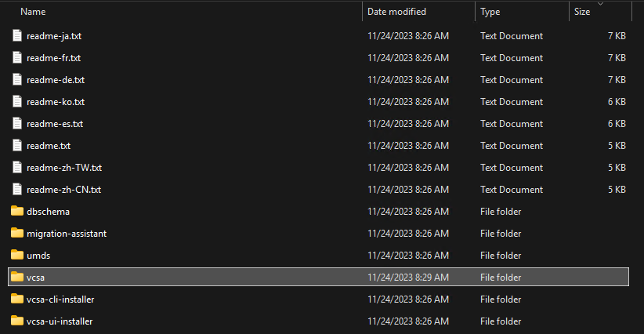The width and height of the screenshot is (644, 334).
Task: Sort by Date modified column header
Action: [396, 12]
